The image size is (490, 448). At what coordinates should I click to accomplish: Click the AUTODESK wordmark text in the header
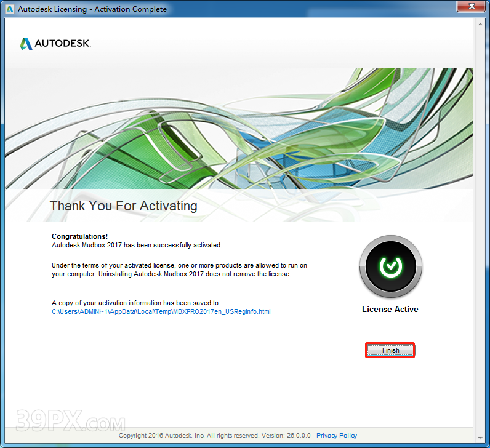pyautogui.click(x=62, y=44)
